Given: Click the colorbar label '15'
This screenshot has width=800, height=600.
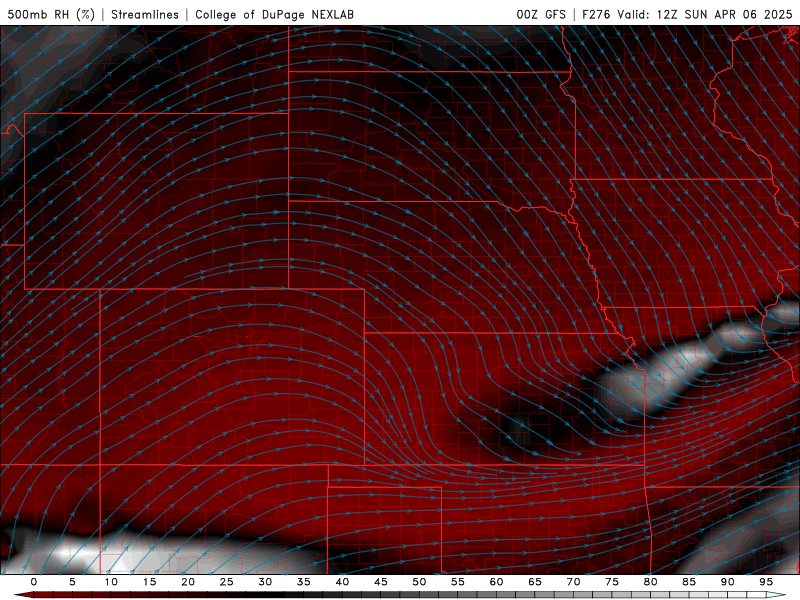Looking at the screenshot, I should point(149,582).
